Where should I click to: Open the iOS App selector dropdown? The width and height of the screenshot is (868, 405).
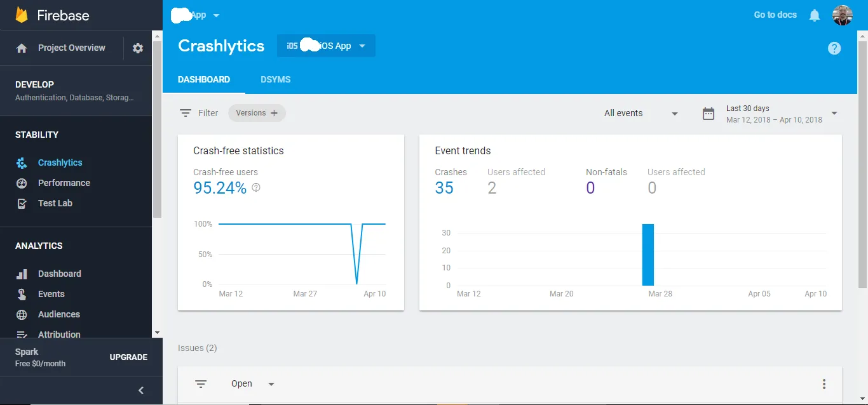(326, 46)
